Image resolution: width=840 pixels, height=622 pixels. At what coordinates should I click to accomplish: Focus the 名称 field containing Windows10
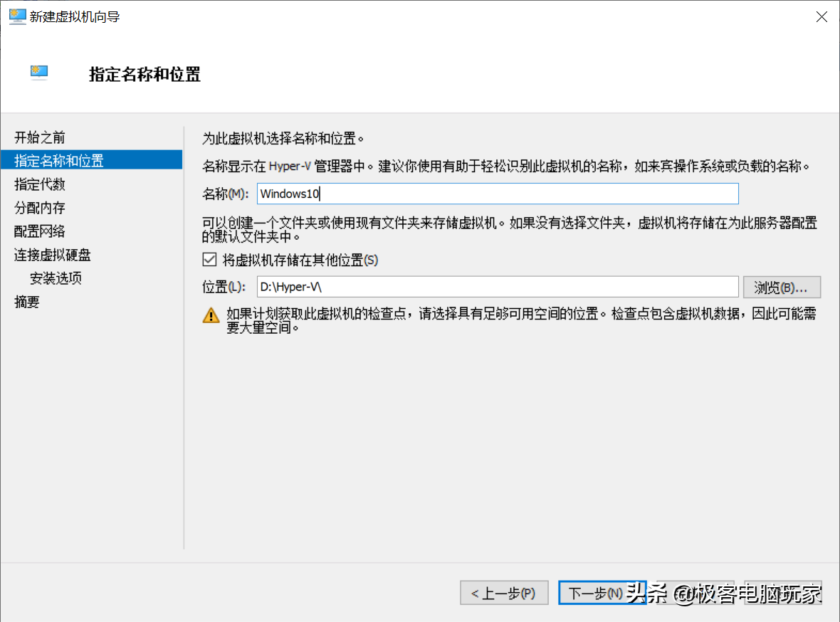[x=498, y=194]
